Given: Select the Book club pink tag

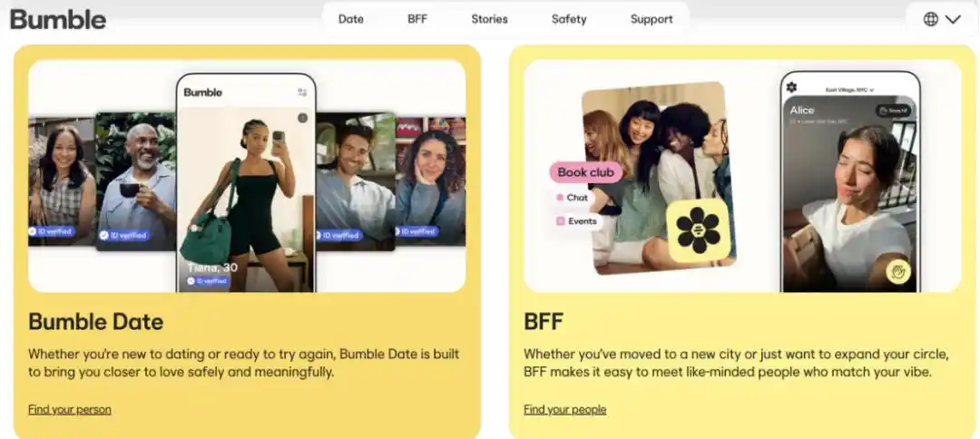Looking at the screenshot, I should click(585, 172).
